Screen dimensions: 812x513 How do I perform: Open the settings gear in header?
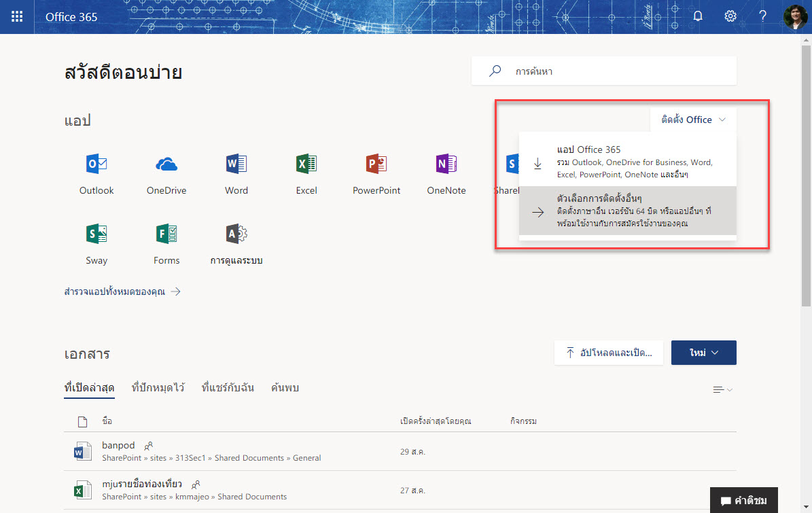coord(730,16)
